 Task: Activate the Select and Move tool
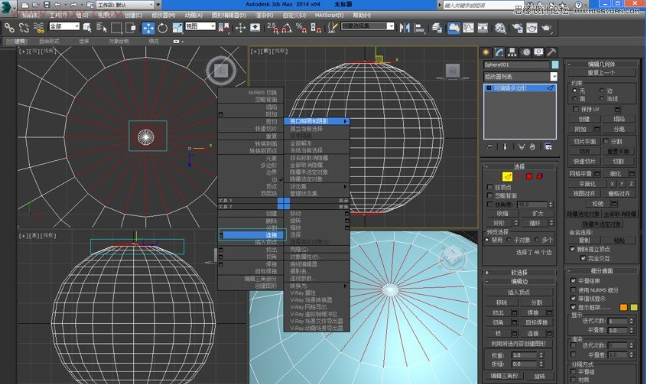pyautogui.click(x=148, y=28)
